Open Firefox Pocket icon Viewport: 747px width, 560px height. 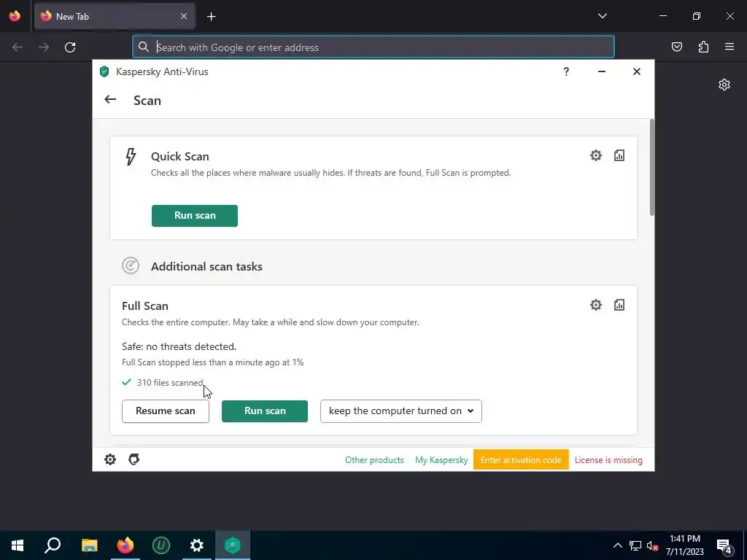[x=676, y=47]
